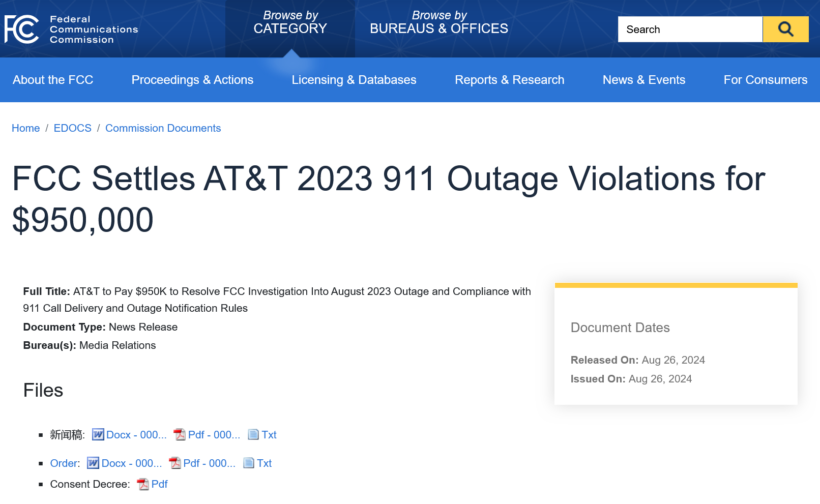Open the About the FCC menu
The width and height of the screenshot is (820, 504).
(x=53, y=80)
